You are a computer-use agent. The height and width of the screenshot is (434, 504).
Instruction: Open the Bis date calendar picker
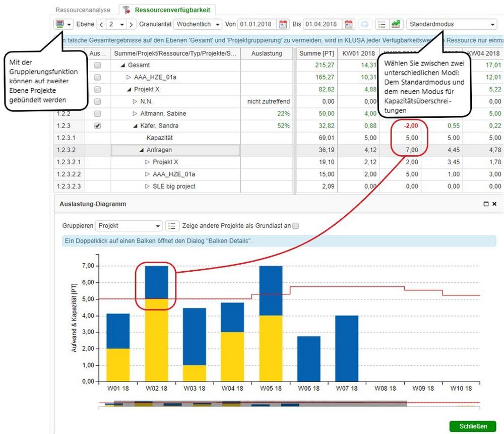[349, 24]
